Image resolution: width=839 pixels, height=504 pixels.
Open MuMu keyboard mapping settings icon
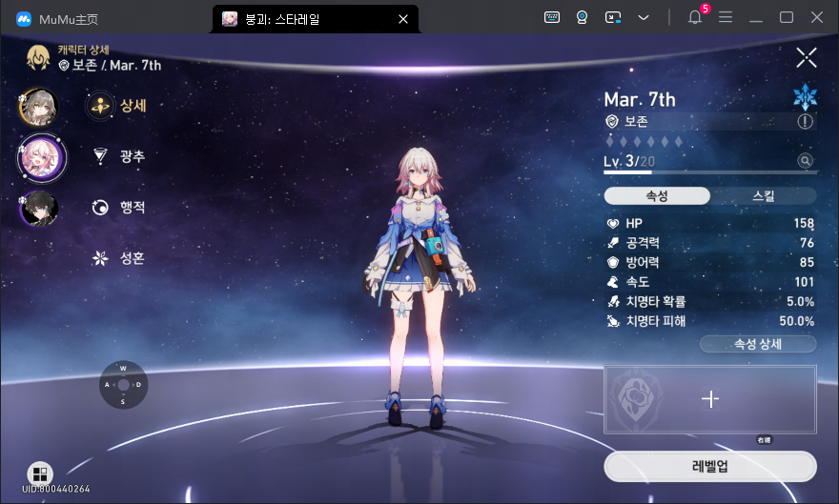click(x=552, y=17)
